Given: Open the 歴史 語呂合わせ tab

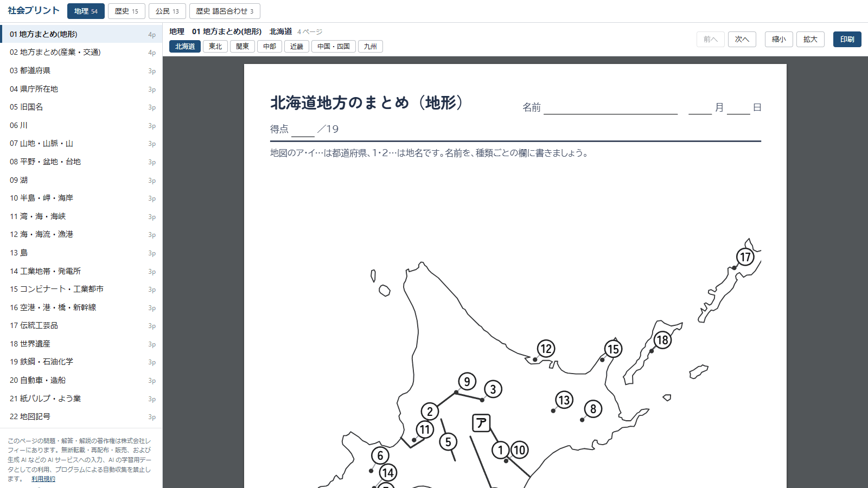Looking at the screenshot, I should 225,11.
